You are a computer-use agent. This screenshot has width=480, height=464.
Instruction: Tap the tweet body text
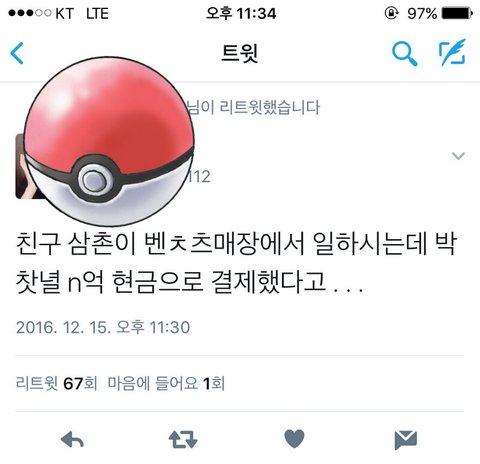tap(236, 264)
